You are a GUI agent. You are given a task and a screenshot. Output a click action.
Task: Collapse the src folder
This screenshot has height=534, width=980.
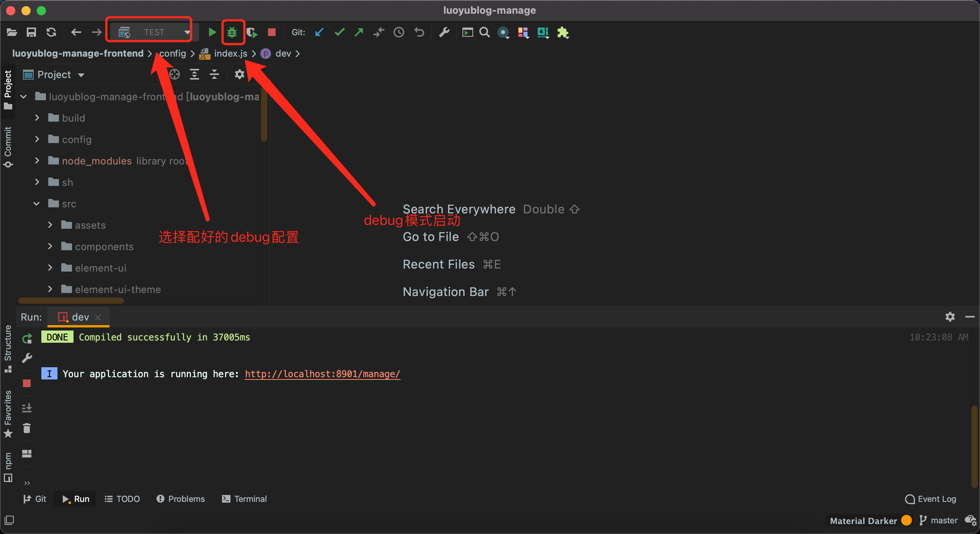[x=36, y=204]
